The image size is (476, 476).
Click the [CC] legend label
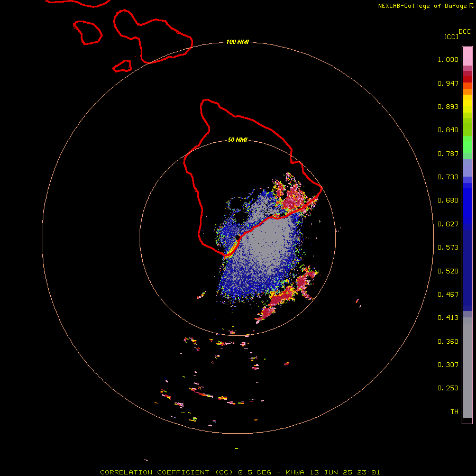(451, 36)
